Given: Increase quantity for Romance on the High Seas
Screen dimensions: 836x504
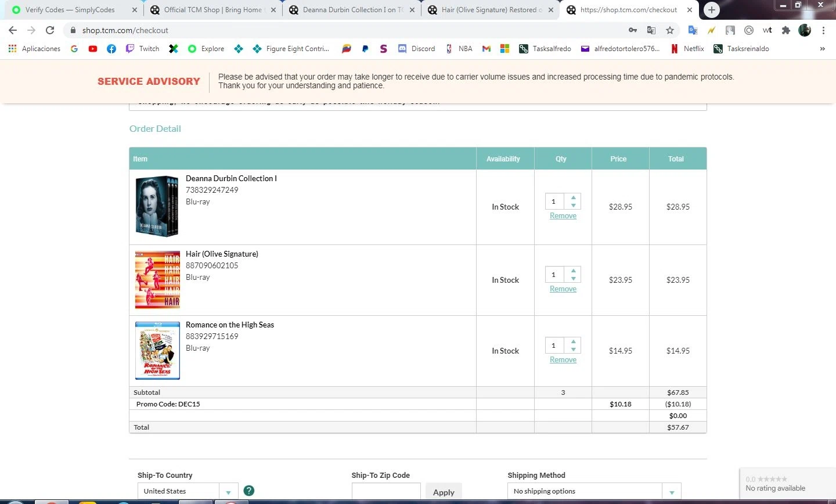Looking at the screenshot, I should point(573,341).
